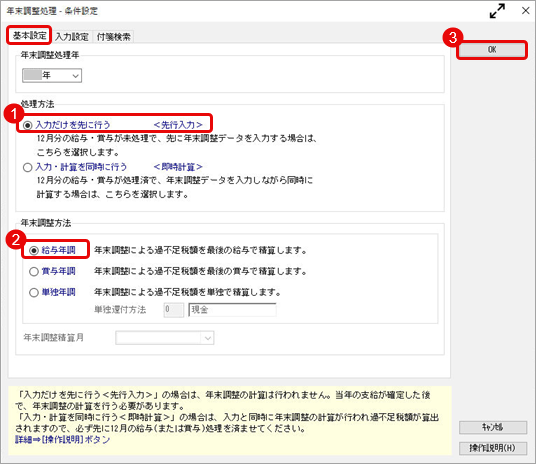Choose the 単独年調 radio button

click(34, 292)
